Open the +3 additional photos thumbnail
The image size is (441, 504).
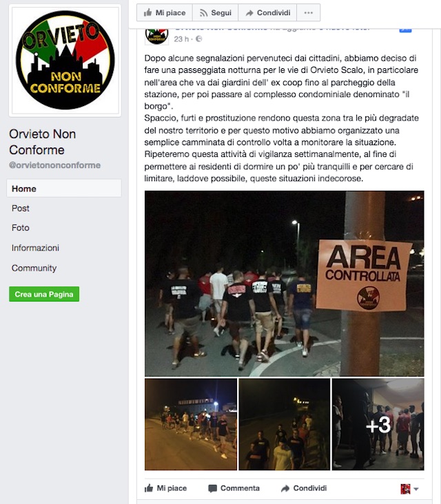coord(378,424)
